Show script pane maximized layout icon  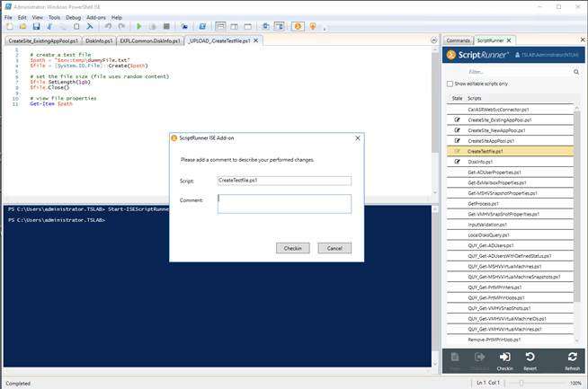[x=247, y=27]
